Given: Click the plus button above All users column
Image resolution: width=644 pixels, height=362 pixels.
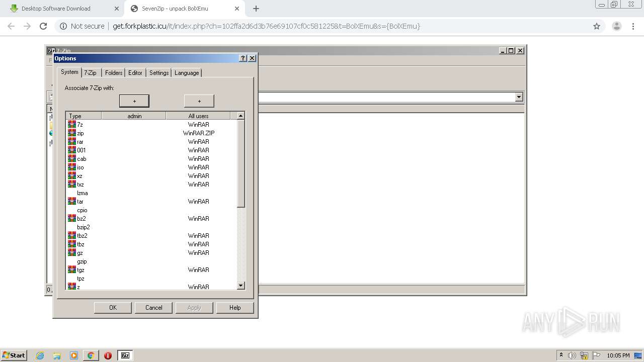Looking at the screenshot, I should point(199,101).
